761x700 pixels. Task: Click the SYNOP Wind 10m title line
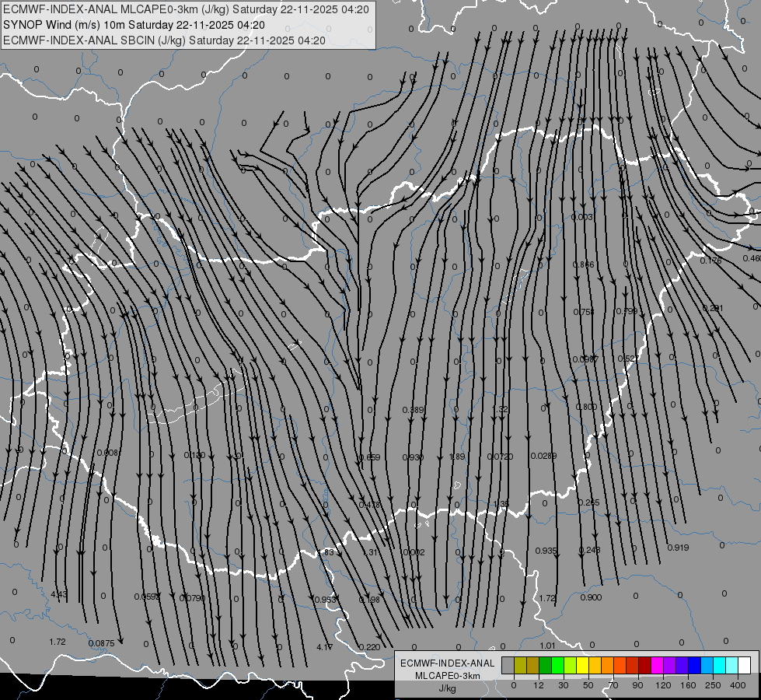[x=134, y=25]
